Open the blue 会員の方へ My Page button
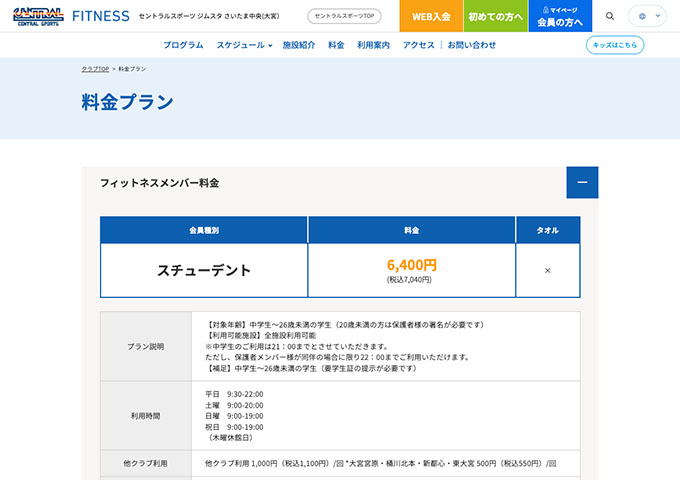680x480 pixels. coord(560,16)
